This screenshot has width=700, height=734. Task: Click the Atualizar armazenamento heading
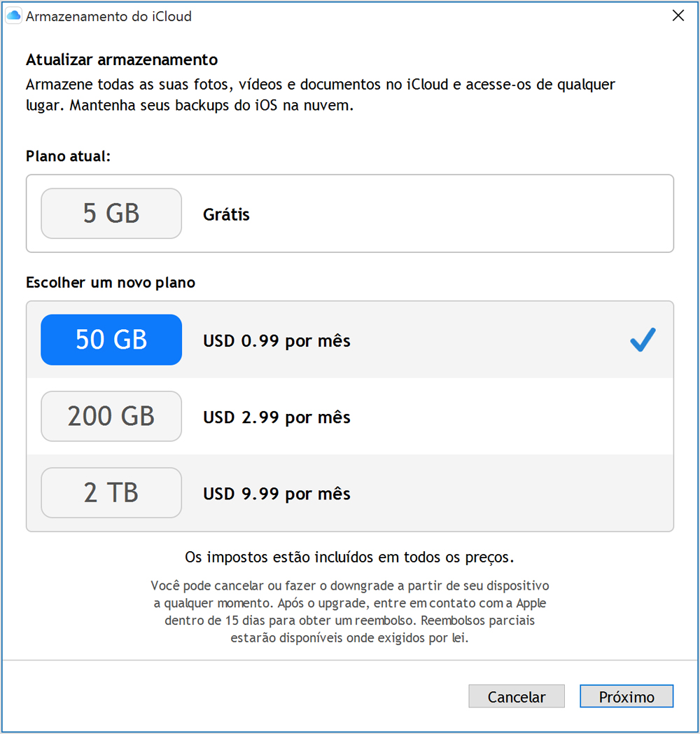(122, 60)
